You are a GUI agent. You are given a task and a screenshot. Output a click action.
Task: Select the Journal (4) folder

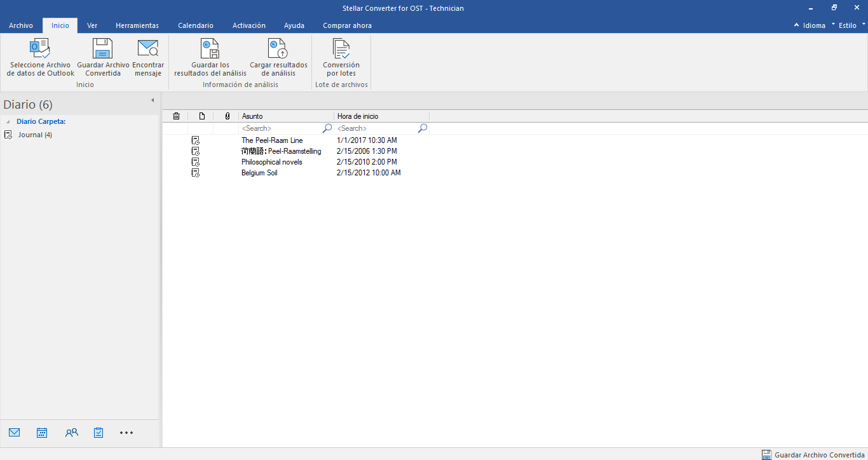click(35, 135)
